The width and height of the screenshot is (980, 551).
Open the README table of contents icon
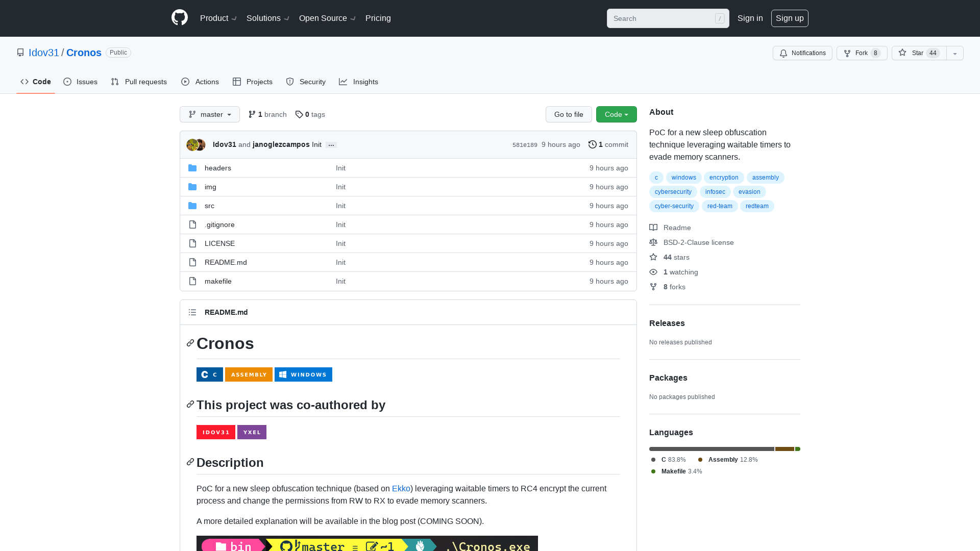pos(192,312)
